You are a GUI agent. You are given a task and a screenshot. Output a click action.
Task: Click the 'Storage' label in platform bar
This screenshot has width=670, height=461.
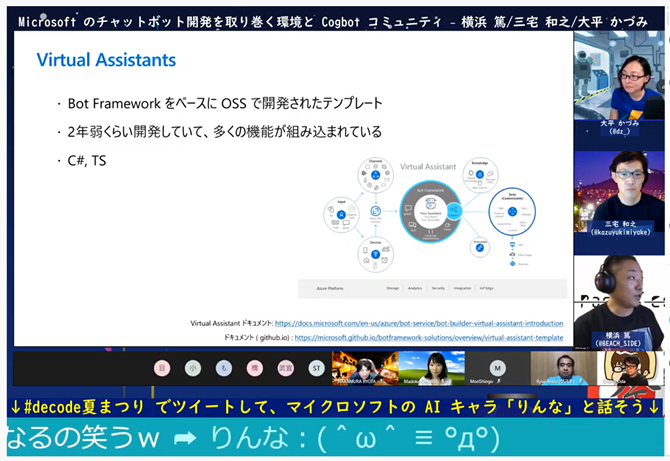[x=393, y=288]
